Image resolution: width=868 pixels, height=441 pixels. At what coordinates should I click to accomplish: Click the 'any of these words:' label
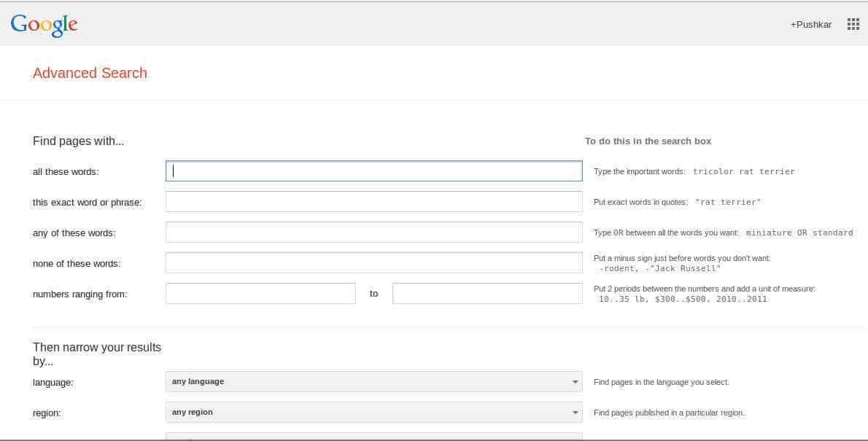click(74, 233)
